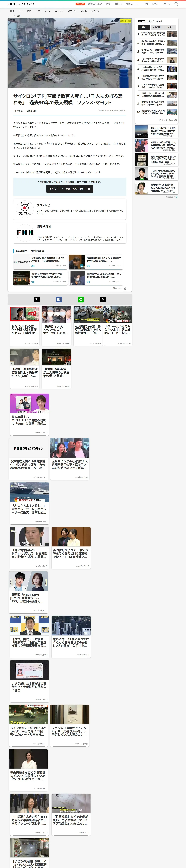Open ライフ category in navigation bar
Screen dimensions: 186x868
pyautogui.click(x=48, y=11)
